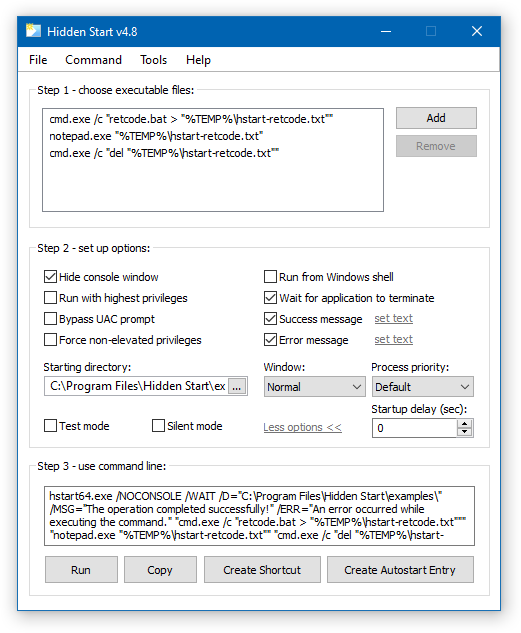Open the starting directory browse button
The width and height of the screenshot is (521, 633).
(x=237, y=386)
